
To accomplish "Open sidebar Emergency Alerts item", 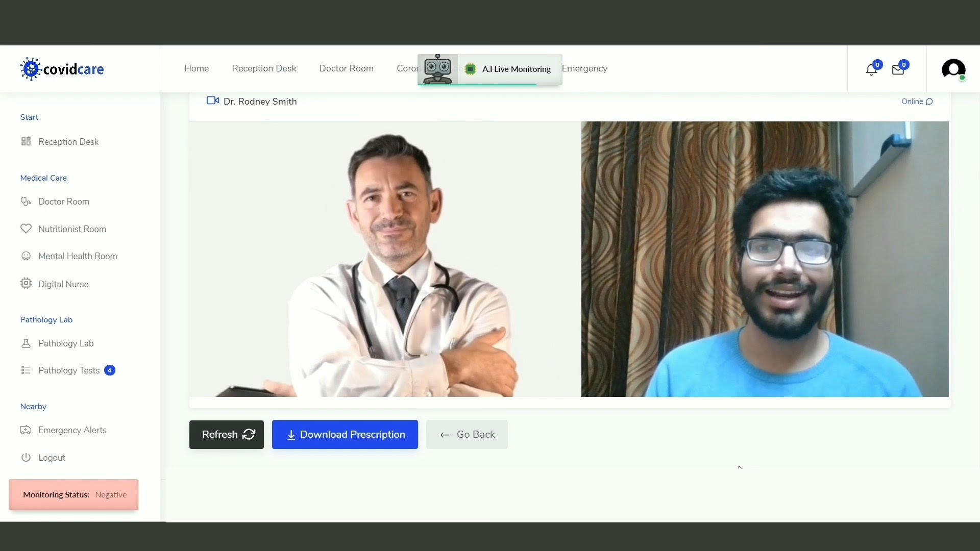I will coord(72,430).
